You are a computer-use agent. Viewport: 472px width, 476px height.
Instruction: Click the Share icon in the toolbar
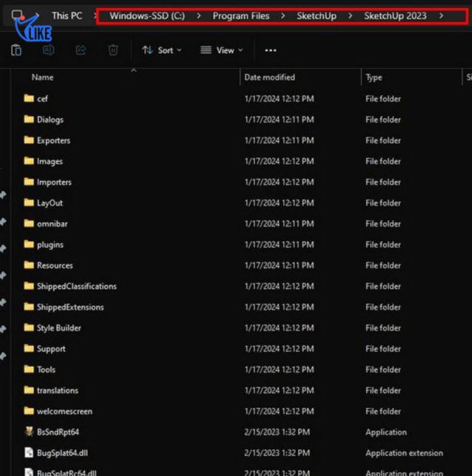(x=80, y=50)
